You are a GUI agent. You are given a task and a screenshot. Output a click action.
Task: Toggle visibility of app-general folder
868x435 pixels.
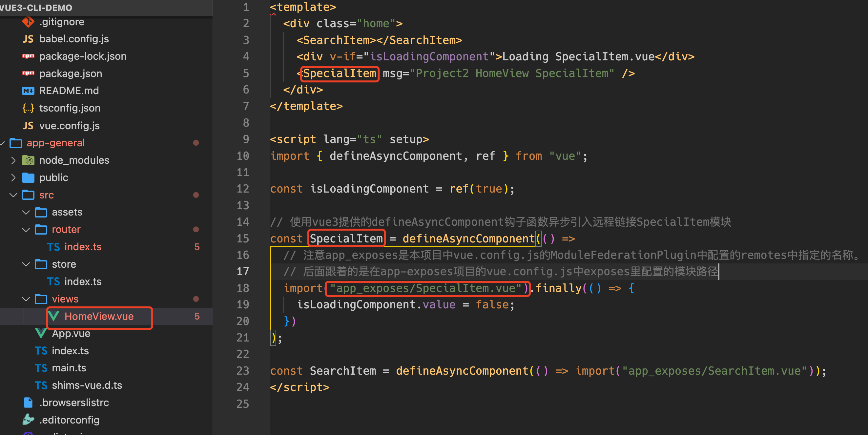[x=6, y=144]
